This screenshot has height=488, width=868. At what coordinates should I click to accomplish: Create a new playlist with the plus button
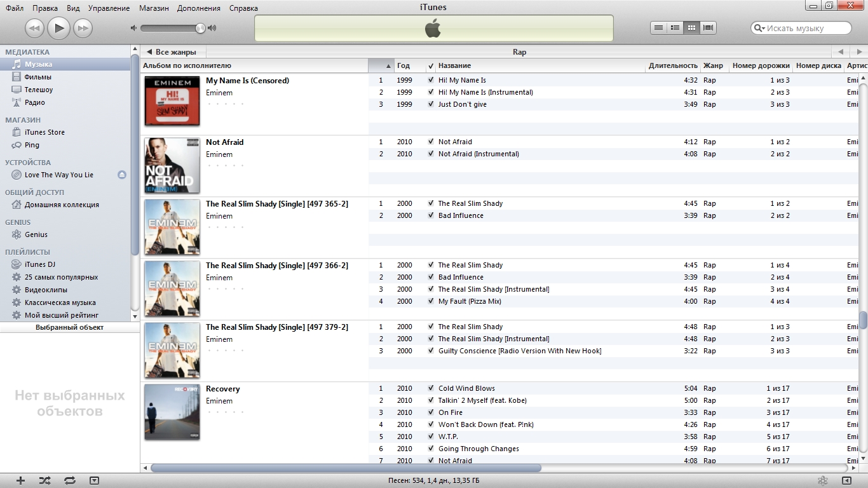[x=20, y=481]
